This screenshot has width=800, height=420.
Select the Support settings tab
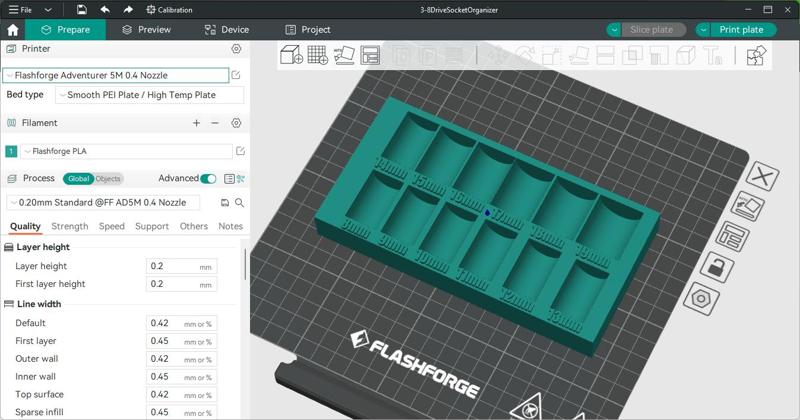click(x=152, y=226)
